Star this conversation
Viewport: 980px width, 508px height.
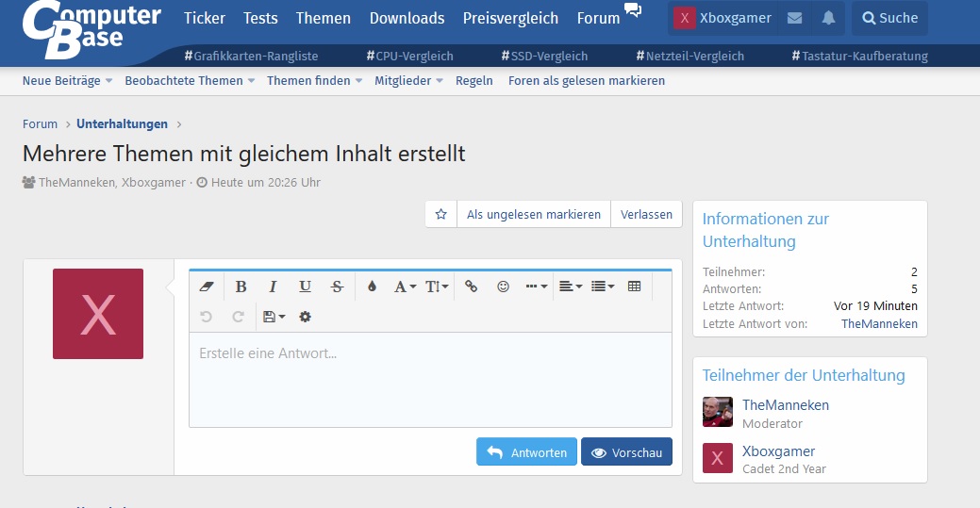click(x=441, y=214)
